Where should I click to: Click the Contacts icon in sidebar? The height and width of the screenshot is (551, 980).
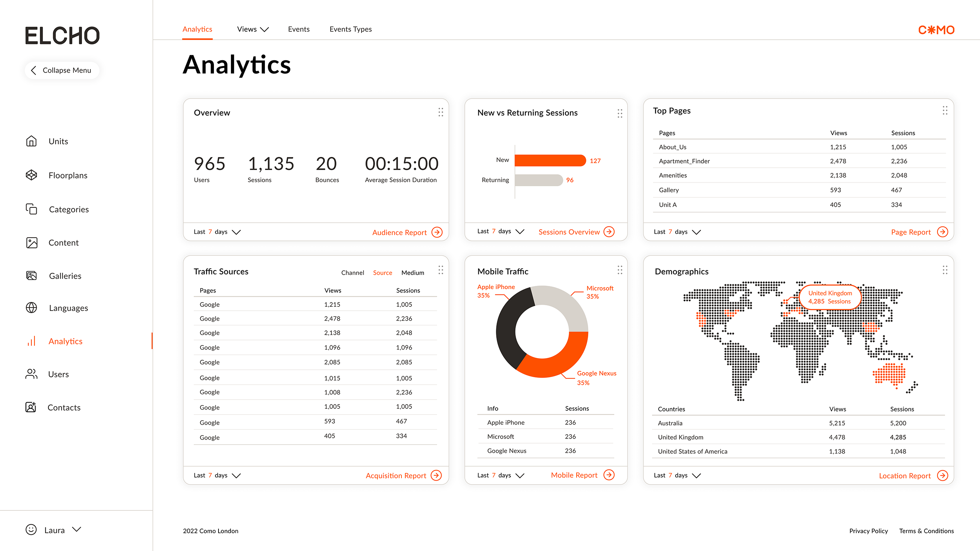tap(31, 407)
